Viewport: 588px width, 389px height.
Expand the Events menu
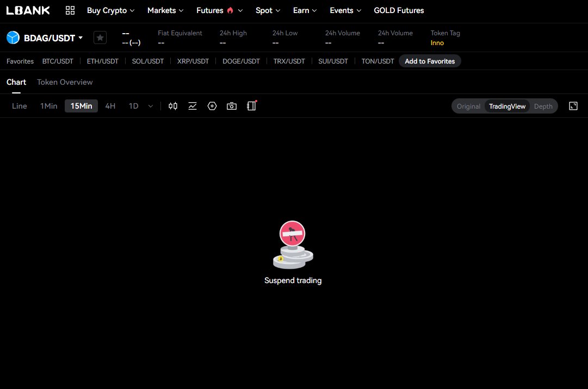tap(345, 10)
